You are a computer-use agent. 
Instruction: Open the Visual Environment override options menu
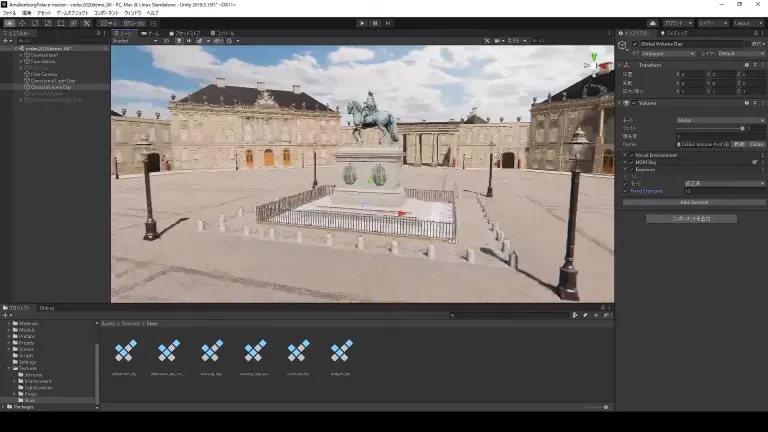coord(762,155)
